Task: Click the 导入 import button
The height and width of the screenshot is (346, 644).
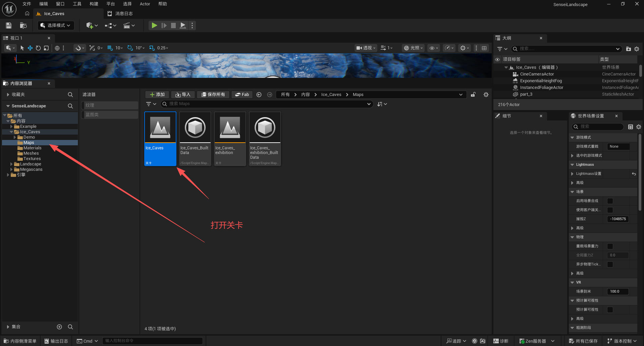Action: click(183, 95)
